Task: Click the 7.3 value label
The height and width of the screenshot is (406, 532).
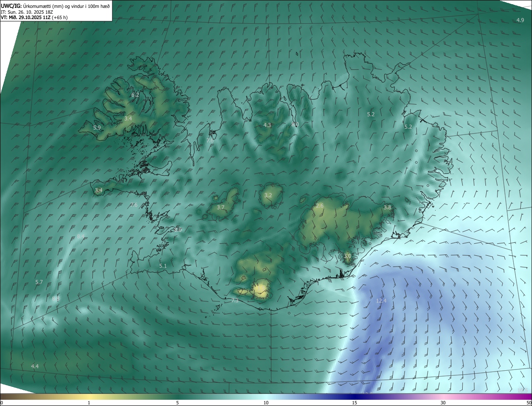Action: 235,300
